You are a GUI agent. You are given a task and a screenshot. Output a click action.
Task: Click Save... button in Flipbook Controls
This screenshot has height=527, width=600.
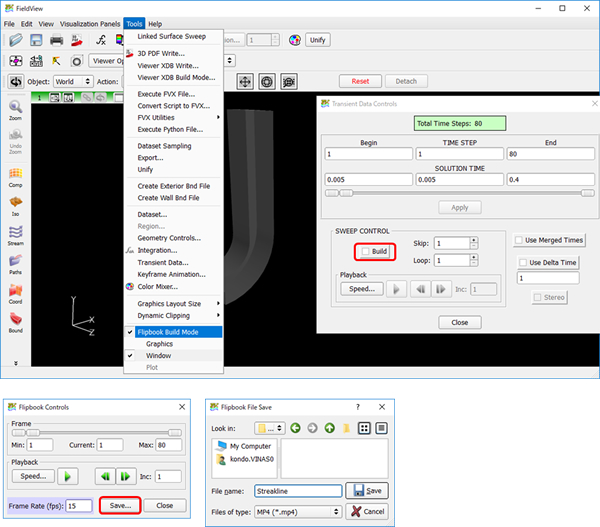[121, 505]
